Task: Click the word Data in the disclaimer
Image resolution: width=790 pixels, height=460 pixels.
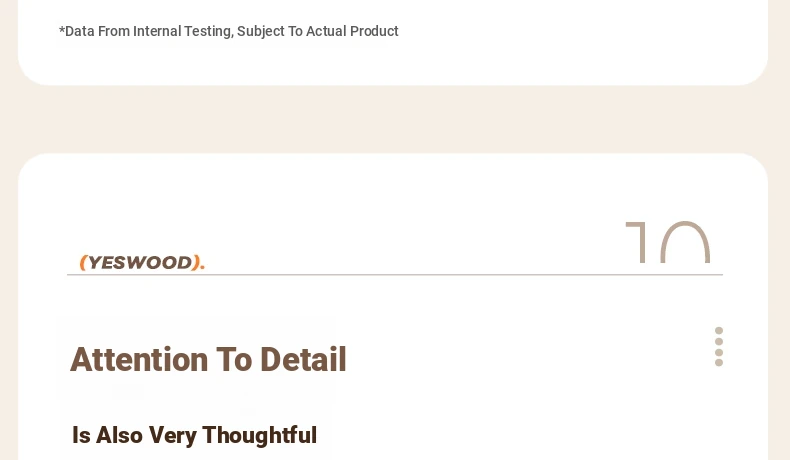Action: pyautogui.click(x=80, y=31)
